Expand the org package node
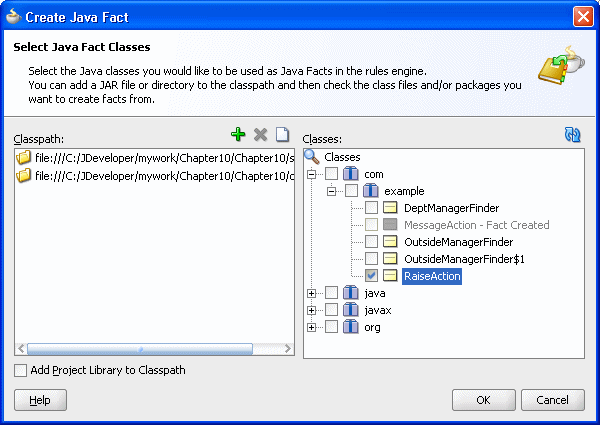The height and width of the screenshot is (425, 600). (x=311, y=327)
